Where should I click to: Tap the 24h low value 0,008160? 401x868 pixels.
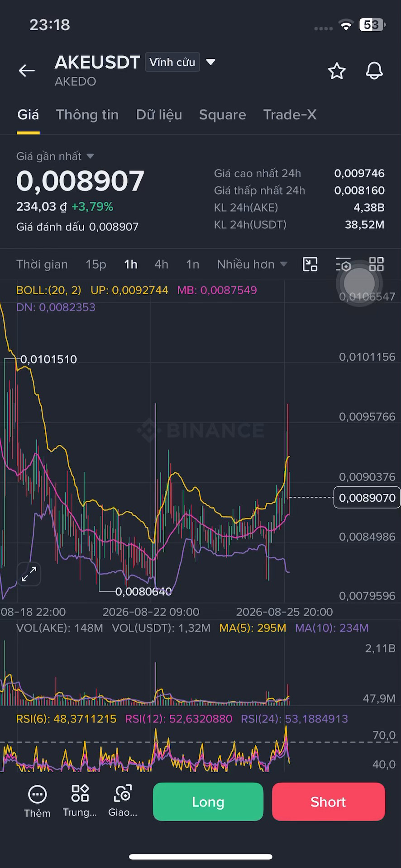click(359, 190)
